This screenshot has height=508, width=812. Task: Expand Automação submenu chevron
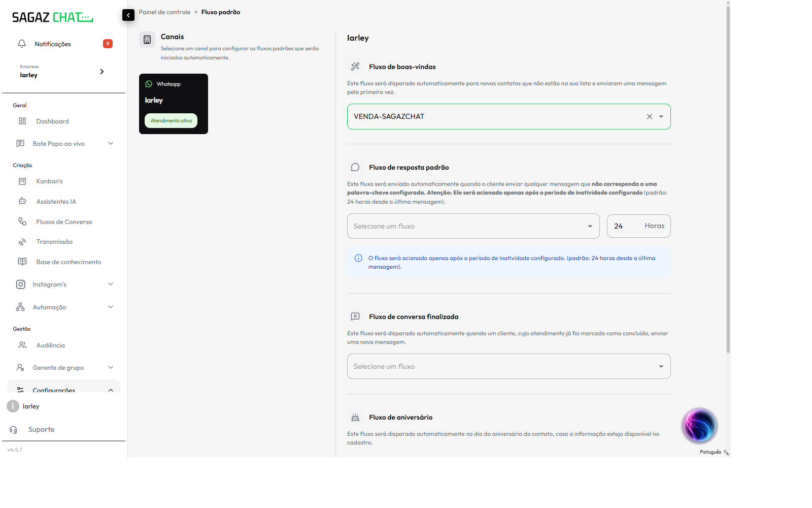click(111, 307)
